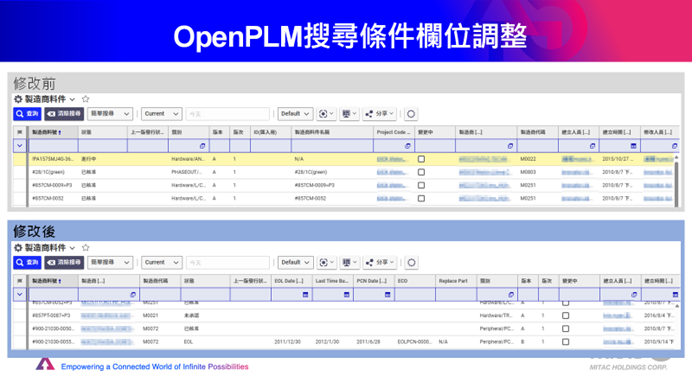
Task: Click the 今天 date field in 修改前 toolbar
Action: (x=227, y=114)
